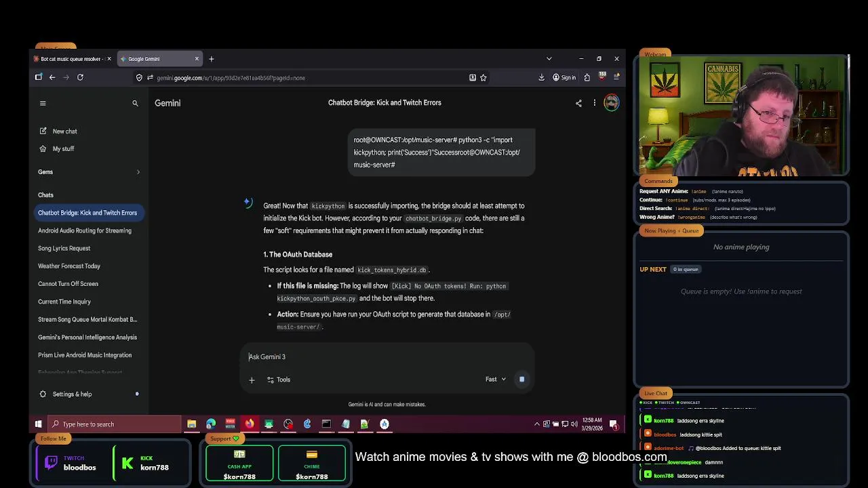
Task: Click the sidebar toggle icon left of back
Action: pos(39,77)
